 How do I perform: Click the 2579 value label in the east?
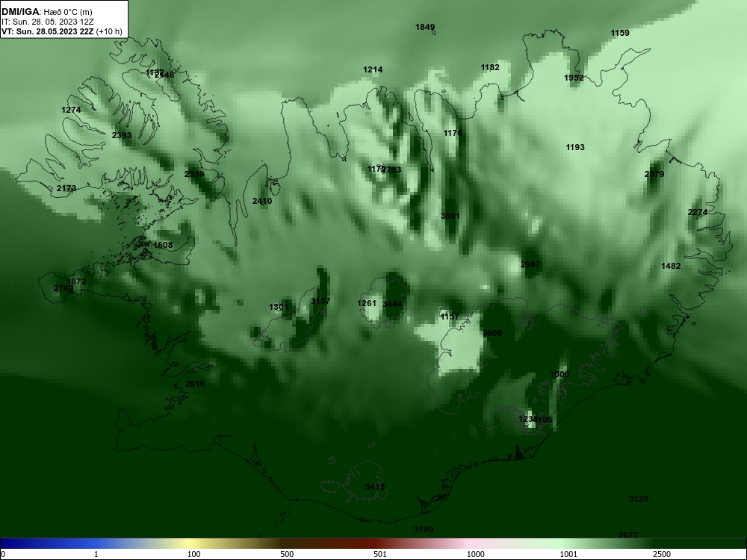coord(654,174)
